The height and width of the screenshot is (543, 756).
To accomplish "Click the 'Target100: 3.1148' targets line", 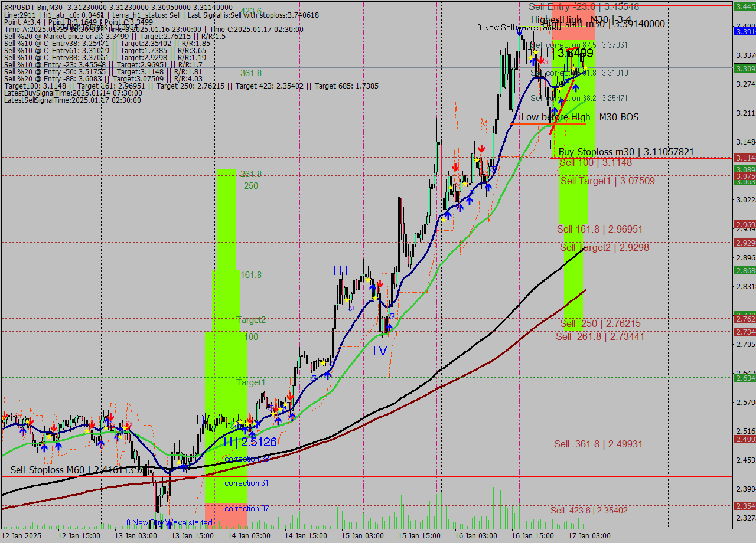I will tap(191, 86).
